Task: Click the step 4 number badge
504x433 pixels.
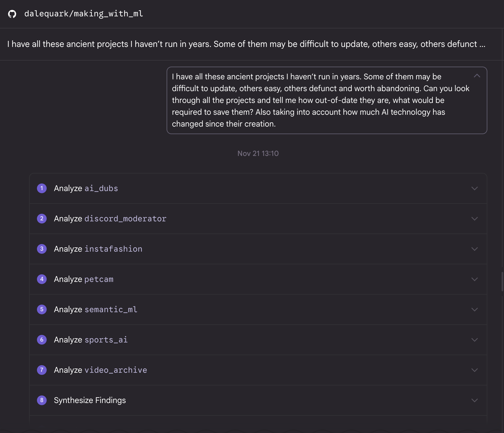Action: [x=42, y=279]
